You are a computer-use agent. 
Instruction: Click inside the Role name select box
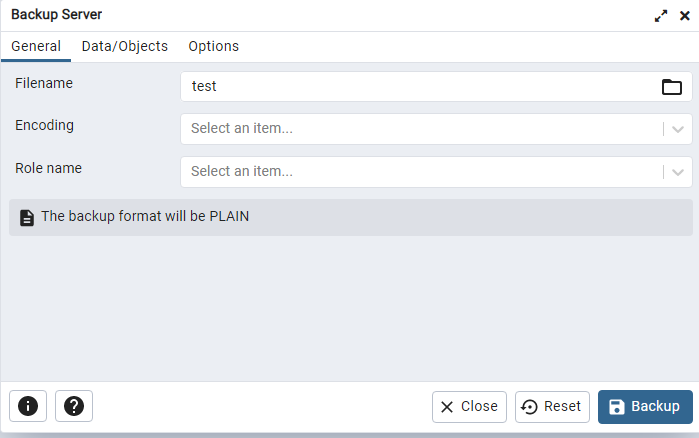click(420, 172)
